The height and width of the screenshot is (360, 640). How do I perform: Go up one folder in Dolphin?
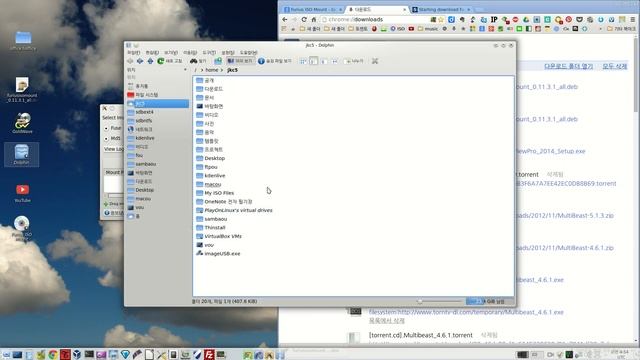[150, 61]
